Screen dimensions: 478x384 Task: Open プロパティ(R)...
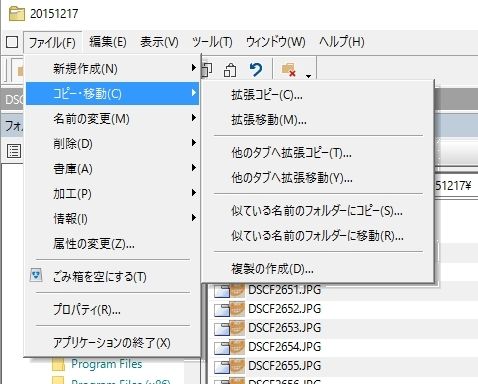113,310
